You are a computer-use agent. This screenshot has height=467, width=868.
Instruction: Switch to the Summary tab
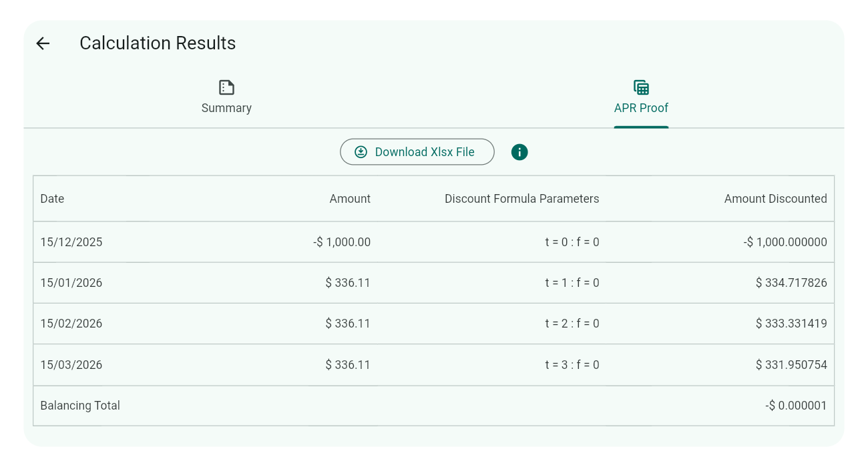coord(226,108)
